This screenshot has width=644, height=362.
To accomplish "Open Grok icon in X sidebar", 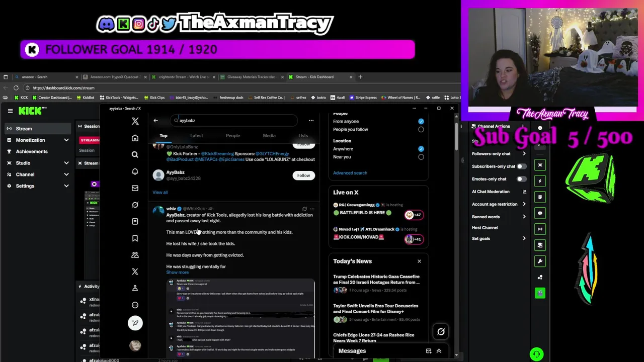I will point(135,205).
